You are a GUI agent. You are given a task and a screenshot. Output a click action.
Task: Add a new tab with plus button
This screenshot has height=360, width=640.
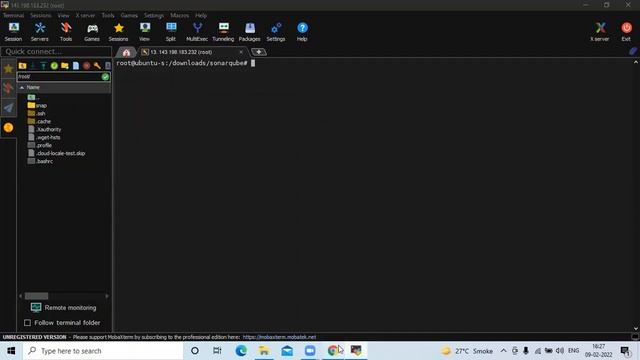coord(258,52)
